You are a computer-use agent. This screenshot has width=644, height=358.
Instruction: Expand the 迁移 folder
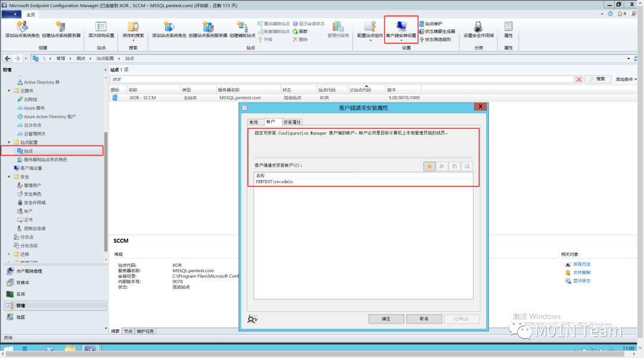tap(9, 254)
